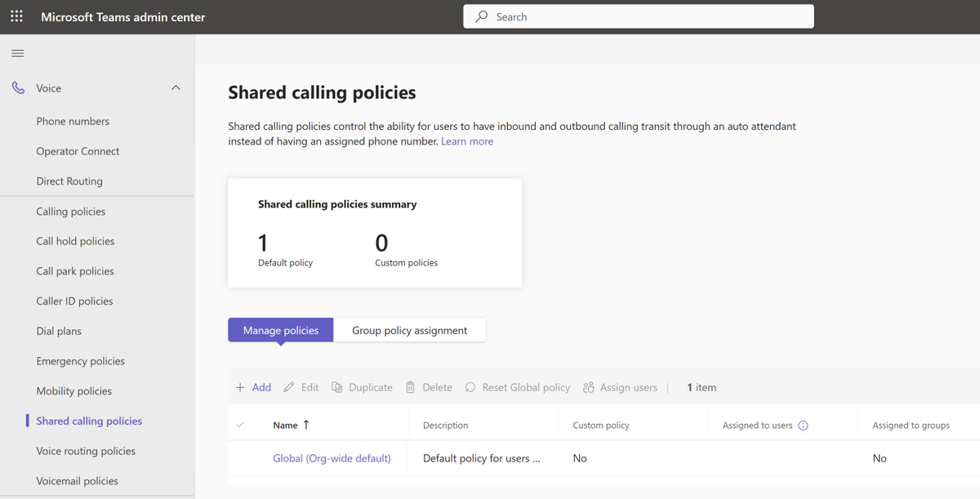Click the Add button label

(x=261, y=387)
